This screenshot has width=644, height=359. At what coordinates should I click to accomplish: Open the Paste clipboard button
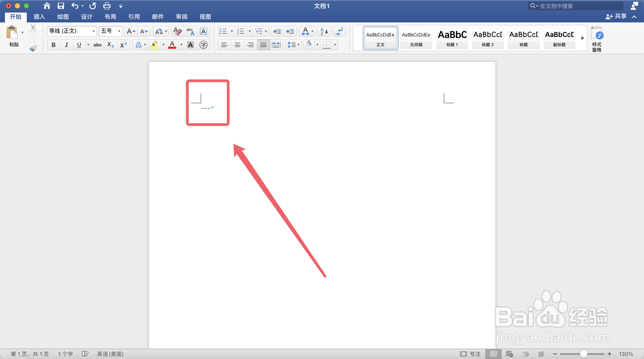[12, 32]
